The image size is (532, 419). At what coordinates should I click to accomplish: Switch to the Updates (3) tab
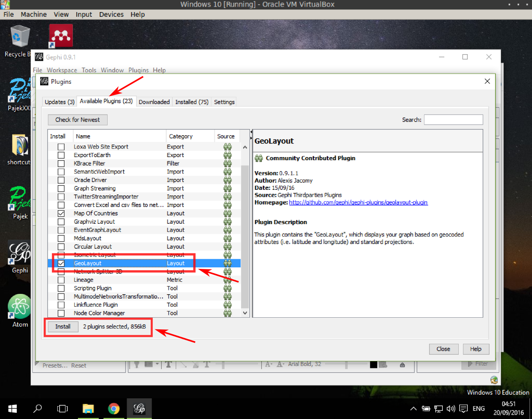tap(60, 102)
